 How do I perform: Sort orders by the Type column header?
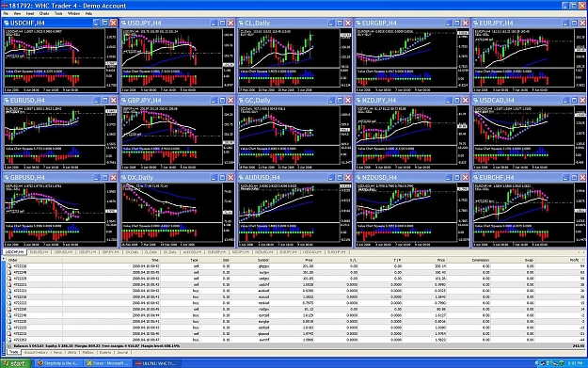194,260
